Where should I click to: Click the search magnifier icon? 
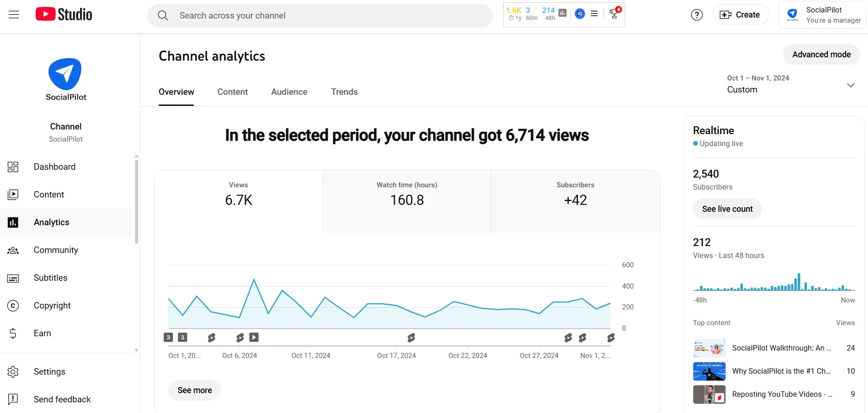click(163, 16)
